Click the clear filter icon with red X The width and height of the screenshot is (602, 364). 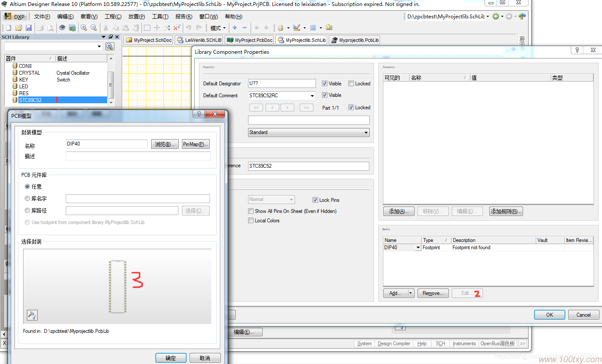tap(177, 28)
